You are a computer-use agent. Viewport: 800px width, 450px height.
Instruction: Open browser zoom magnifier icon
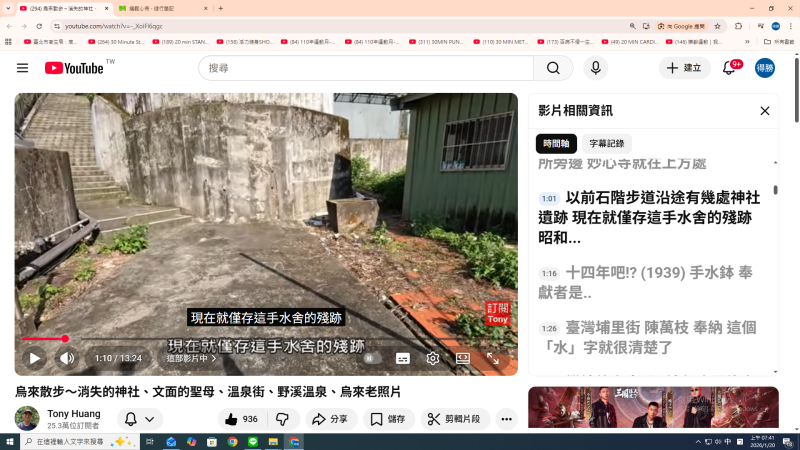[x=632, y=26]
